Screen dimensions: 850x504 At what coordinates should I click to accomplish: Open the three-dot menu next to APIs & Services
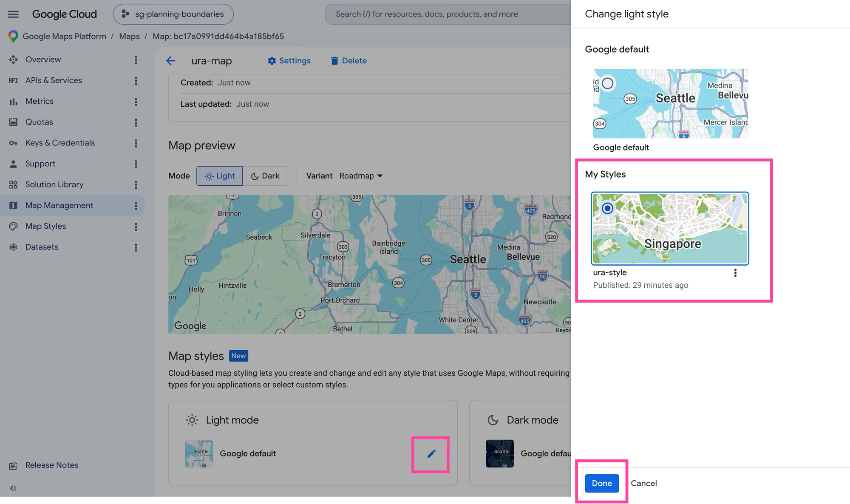(136, 81)
